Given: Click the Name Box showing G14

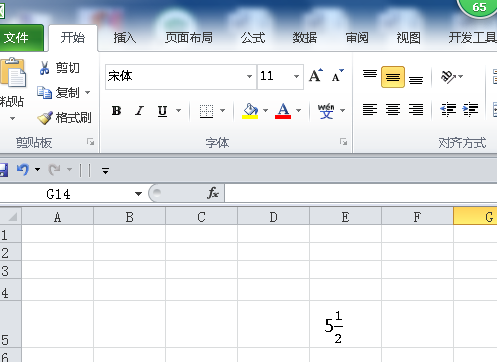Looking at the screenshot, I should [x=67, y=194].
